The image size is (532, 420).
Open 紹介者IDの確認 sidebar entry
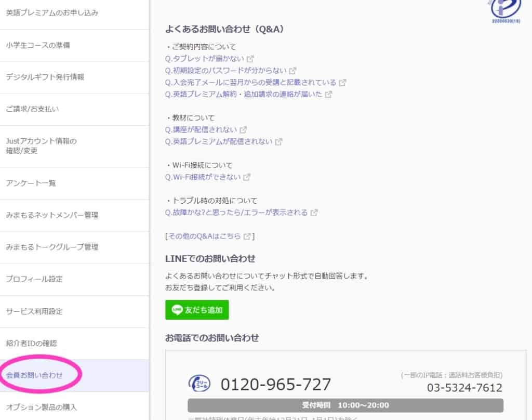31,343
